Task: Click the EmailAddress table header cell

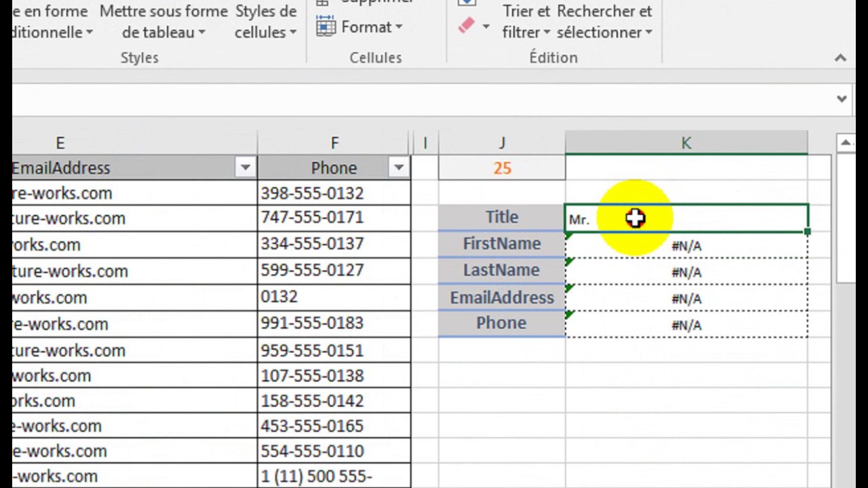Action: coord(135,168)
